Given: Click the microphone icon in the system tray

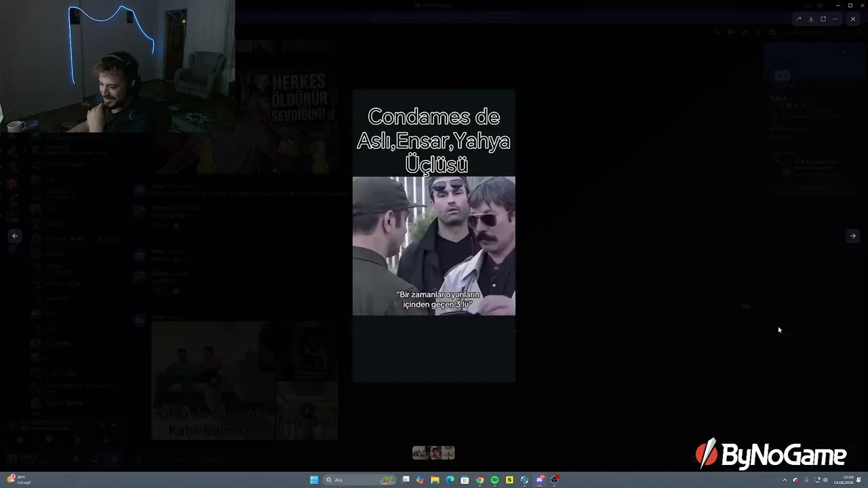Looking at the screenshot, I should (x=806, y=480).
